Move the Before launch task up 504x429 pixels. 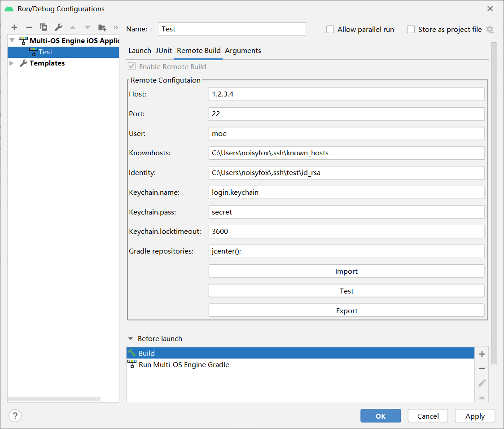[x=482, y=398]
